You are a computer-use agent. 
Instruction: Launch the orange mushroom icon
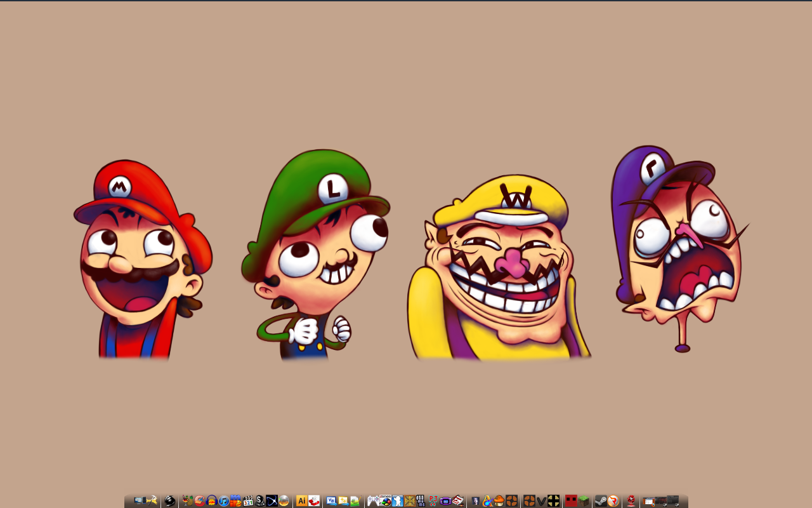point(499,500)
